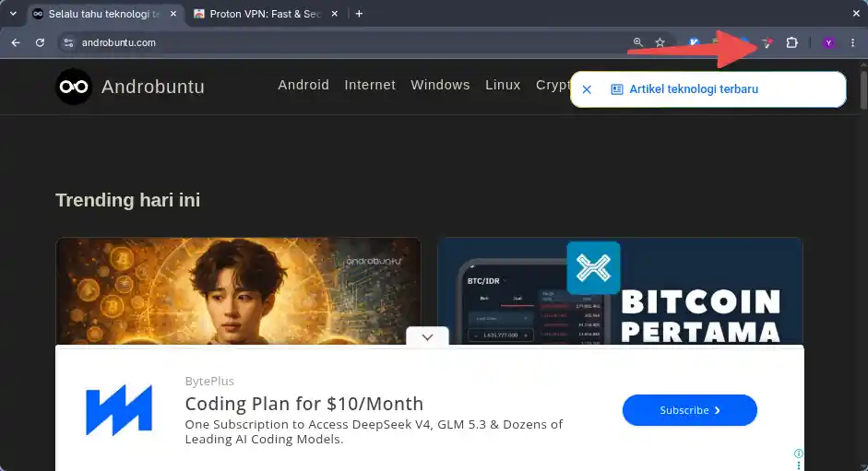Close the Proton VPN tab
Screen dimensions: 868x471
pyautogui.click(x=334, y=14)
